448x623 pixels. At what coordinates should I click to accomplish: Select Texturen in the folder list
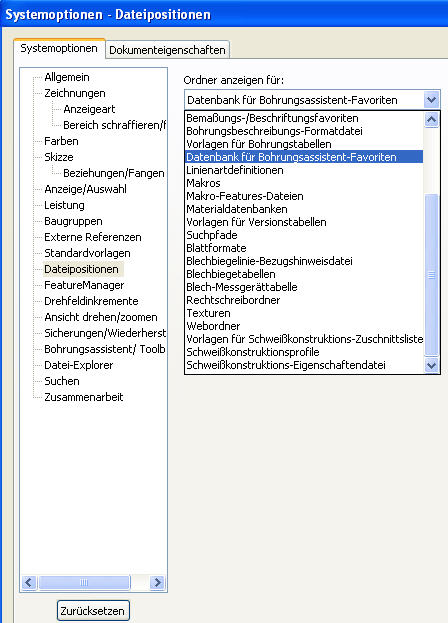[x=209, y=313]
